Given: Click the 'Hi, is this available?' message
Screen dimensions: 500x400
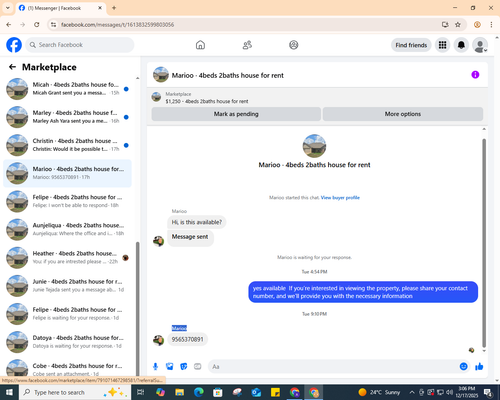Looking at the screenshot, I should coord(197,222).
